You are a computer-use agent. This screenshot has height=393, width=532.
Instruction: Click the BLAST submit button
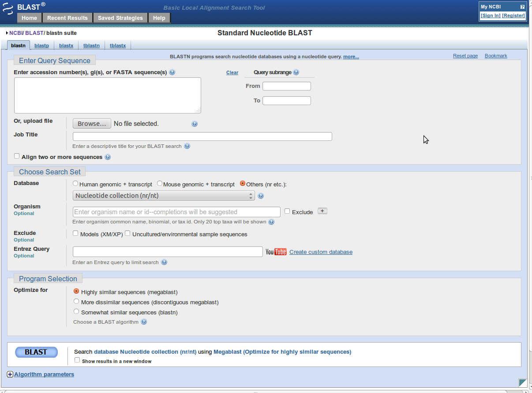(37, 352)
